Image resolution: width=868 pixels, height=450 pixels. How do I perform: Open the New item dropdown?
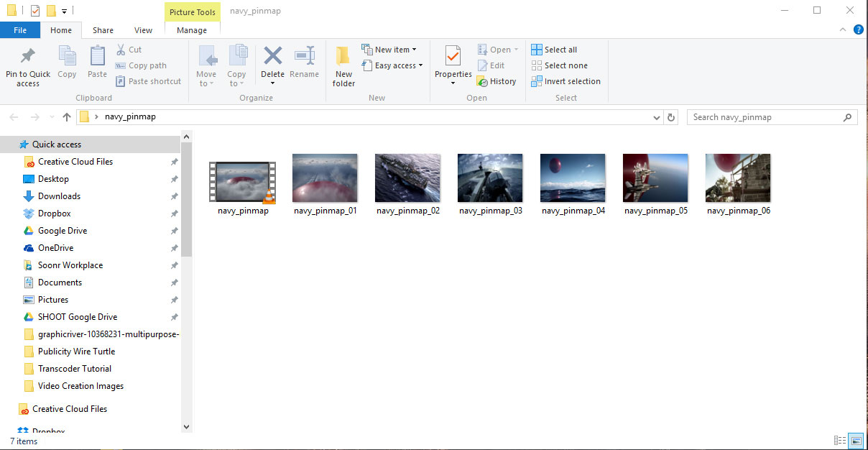click(389, 50)
